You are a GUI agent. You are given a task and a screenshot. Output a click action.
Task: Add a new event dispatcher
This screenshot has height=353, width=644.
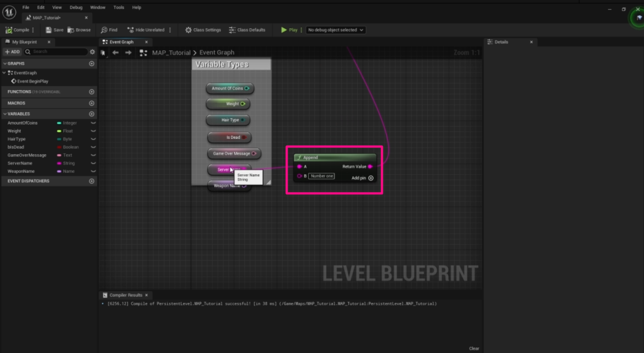click(x=92, y=181)
